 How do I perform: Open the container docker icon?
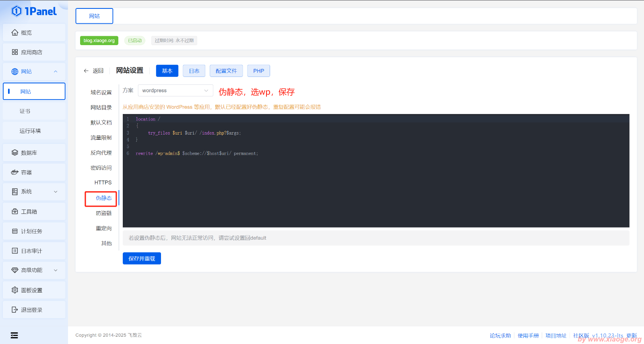coord(15,172)
